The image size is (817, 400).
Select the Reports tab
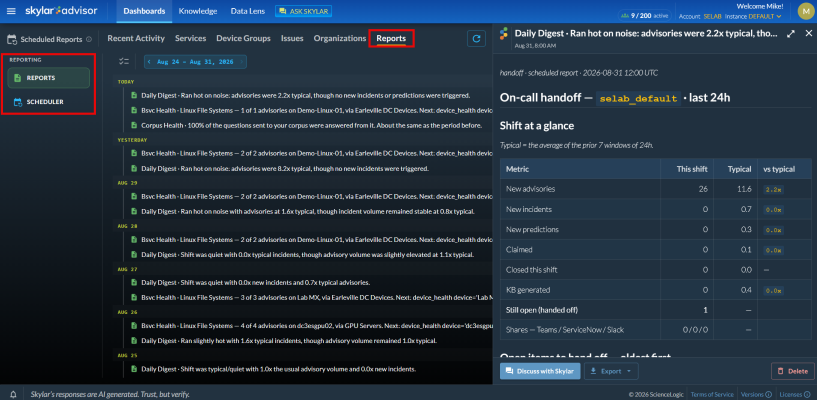[391, 39]
